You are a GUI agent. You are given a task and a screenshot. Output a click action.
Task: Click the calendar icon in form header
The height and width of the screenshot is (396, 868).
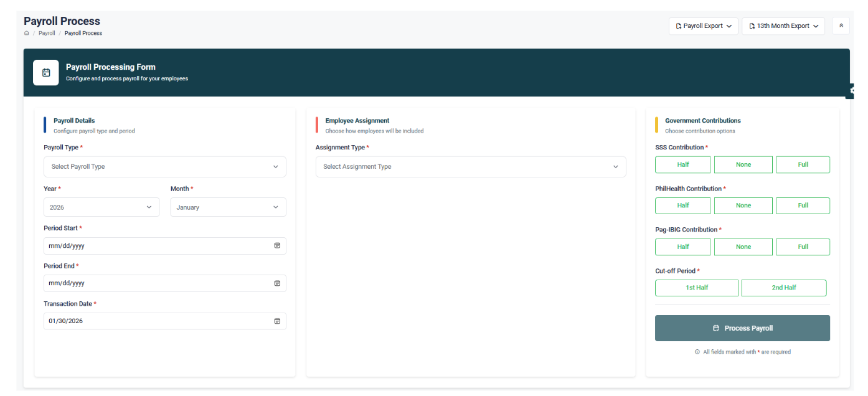tap(46, 73)
